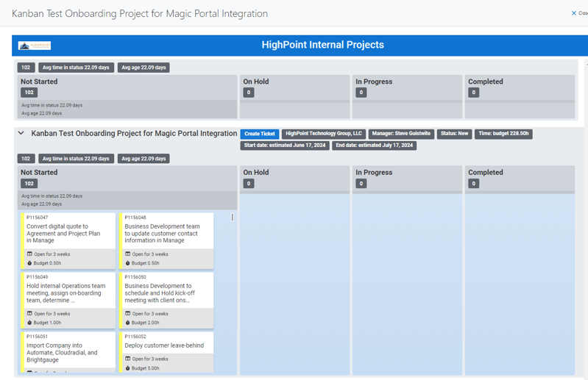
Task: Collapse the Kanban Test Onboarding Project section chevron
Action: (x=21, y=133)
